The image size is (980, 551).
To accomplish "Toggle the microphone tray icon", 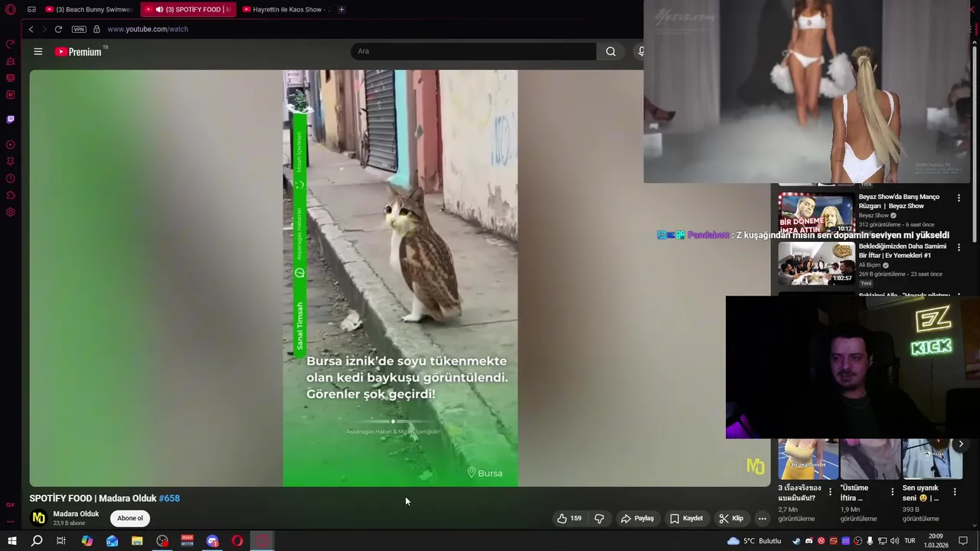I will (x=870, y=541).
